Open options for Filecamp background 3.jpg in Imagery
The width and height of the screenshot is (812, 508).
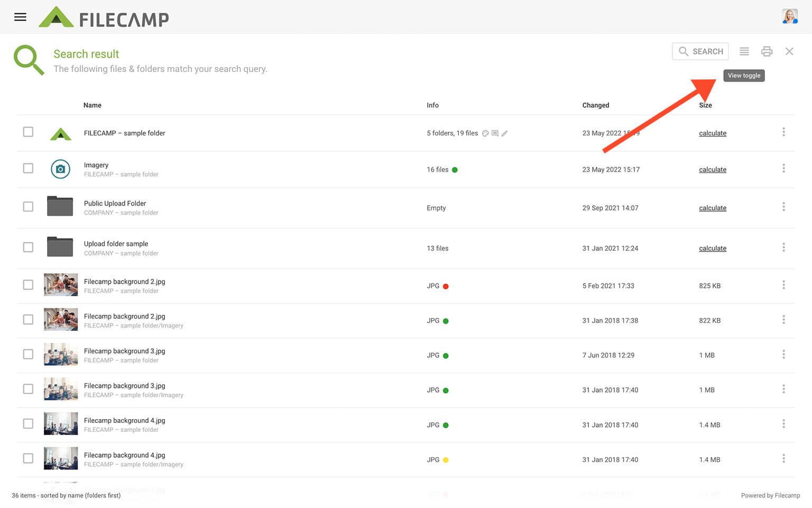[x=783, y=389]
